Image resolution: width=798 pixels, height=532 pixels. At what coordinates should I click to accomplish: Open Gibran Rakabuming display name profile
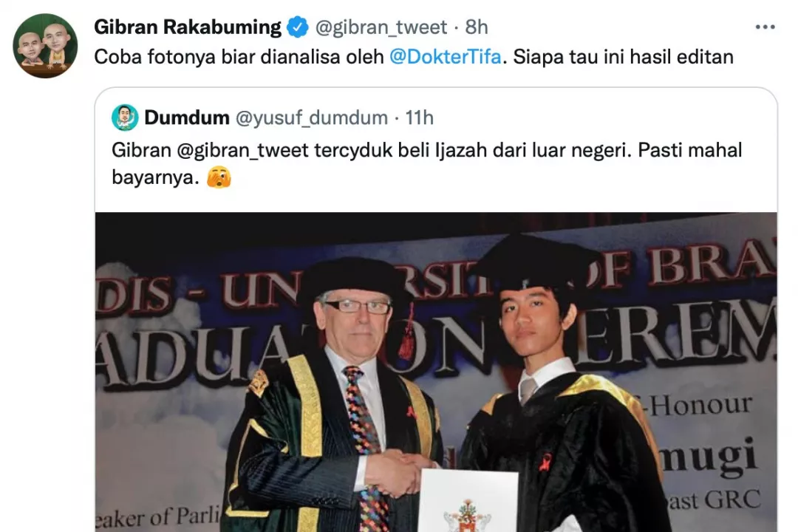(187, 27)
